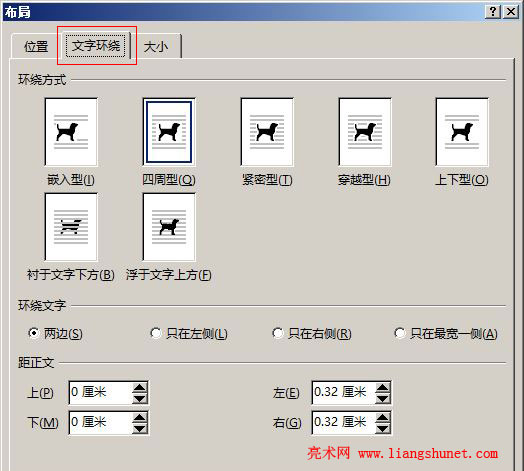Click the 四周型(Q) label text
524x471 pixels.
pyautogui.click(x=169, y=180)
